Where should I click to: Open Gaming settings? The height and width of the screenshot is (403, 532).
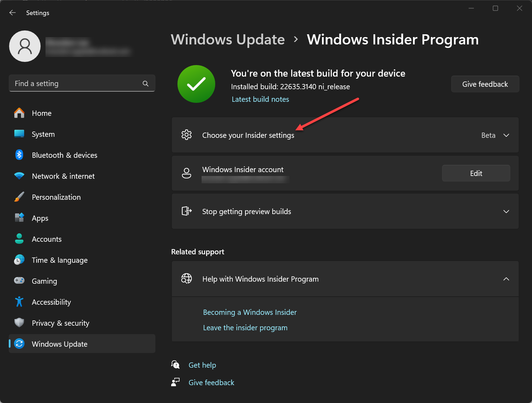(82, 281)
